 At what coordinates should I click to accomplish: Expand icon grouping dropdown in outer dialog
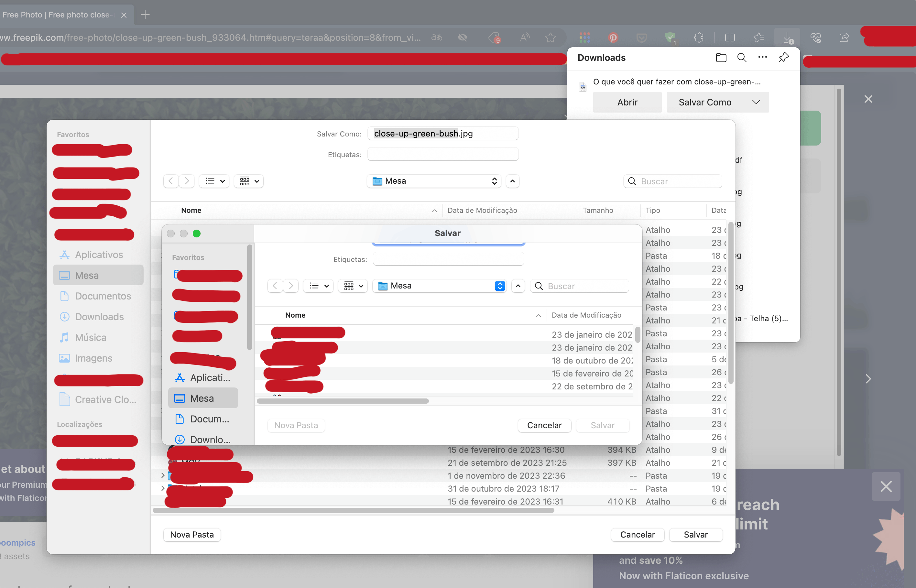249,181
